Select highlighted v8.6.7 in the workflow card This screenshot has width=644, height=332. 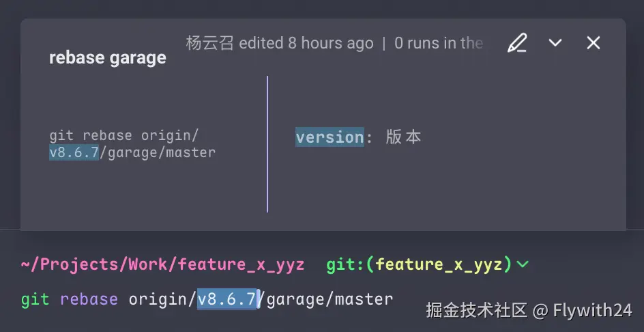point(74,152)
